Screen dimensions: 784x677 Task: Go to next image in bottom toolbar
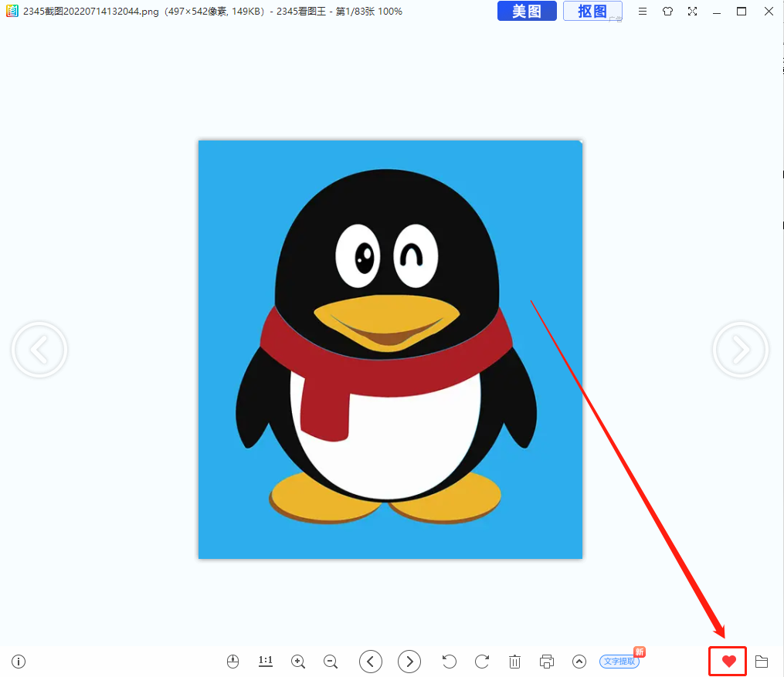tap(409, 662)
